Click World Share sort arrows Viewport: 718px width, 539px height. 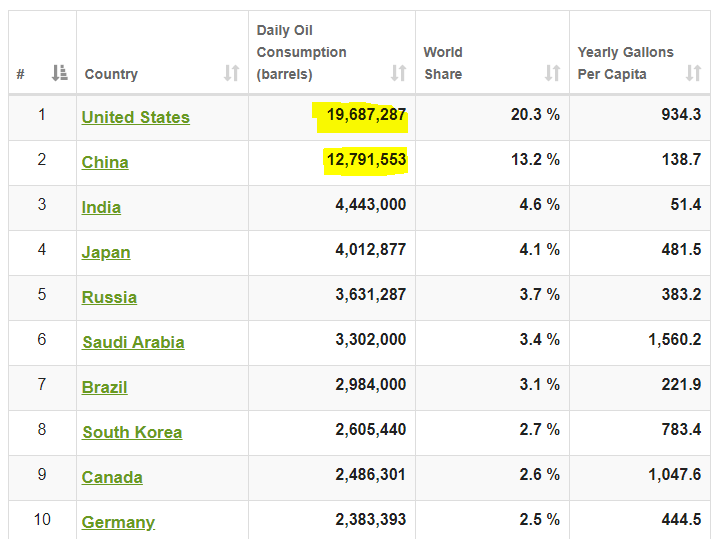[553, 73]
